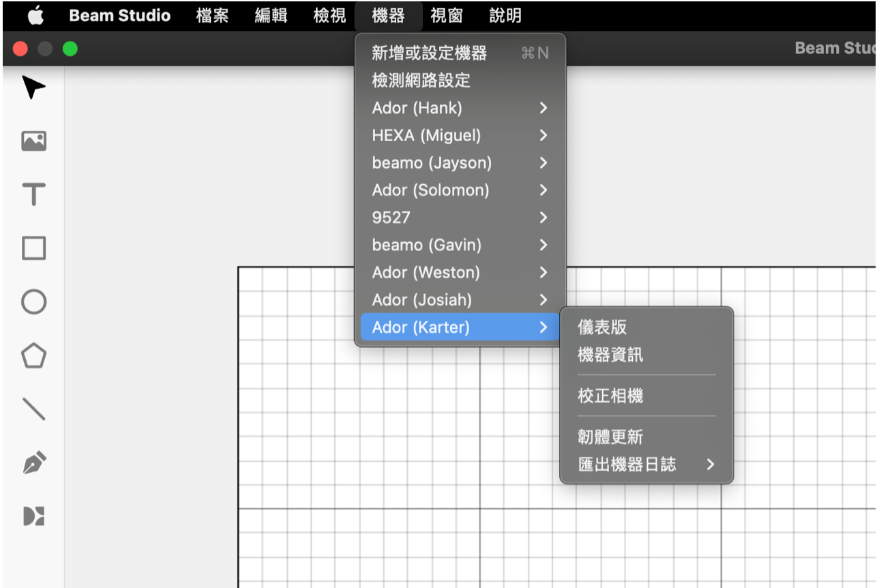Select the Text tool
877x588 pixels.
pos(33,195)
